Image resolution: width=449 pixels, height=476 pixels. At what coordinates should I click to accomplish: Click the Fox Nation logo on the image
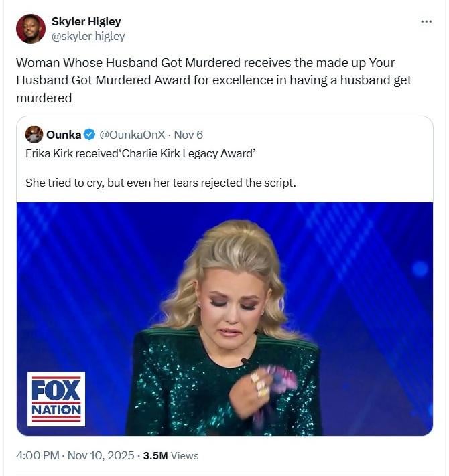56,399
